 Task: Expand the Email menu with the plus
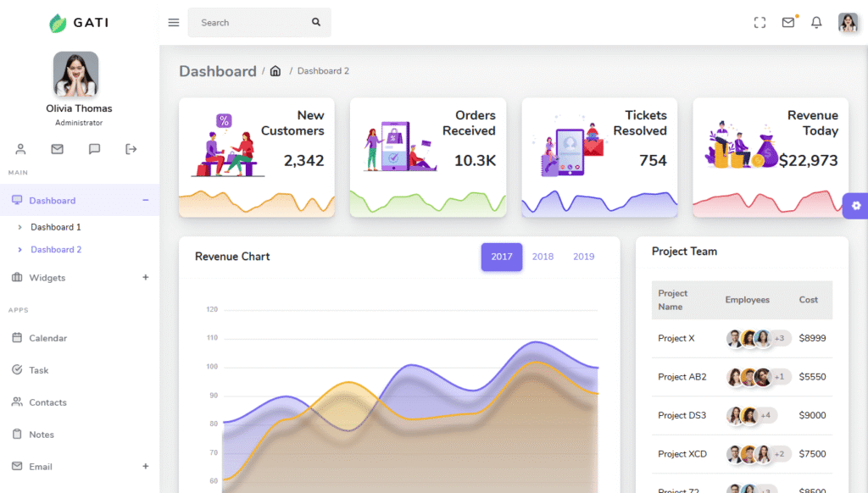pos(146,467)
